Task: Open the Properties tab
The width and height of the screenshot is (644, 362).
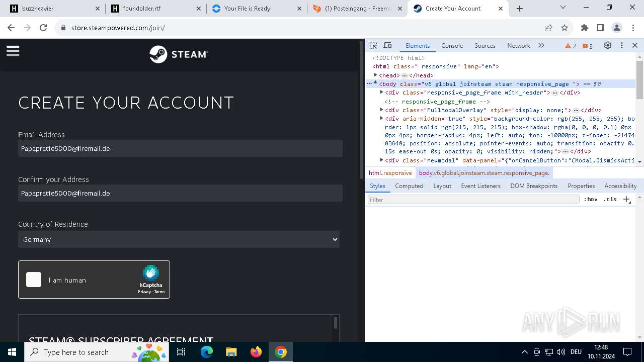Action: [581, 186]
